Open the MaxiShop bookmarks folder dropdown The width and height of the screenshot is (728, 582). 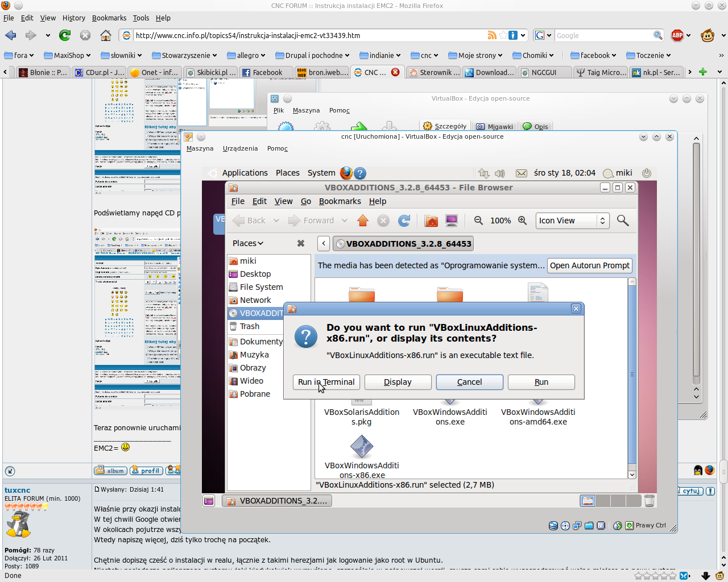(68, 55)
